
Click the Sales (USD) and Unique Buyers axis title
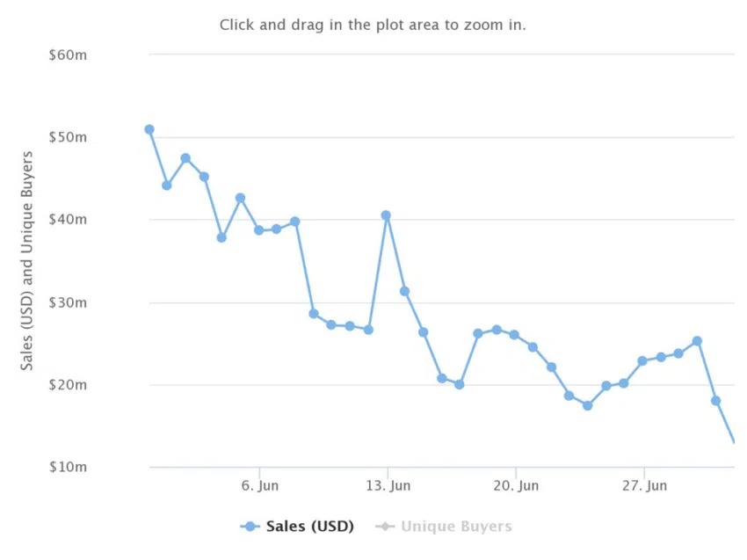pyautogui.click(x=26, y=261)
